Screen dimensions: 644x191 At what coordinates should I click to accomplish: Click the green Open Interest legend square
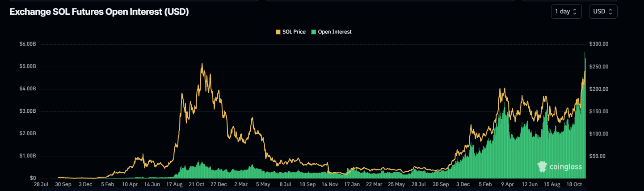pos(314,32)
